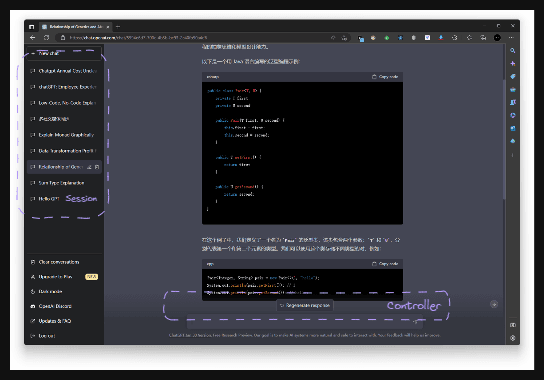Click the browser profile avatar icon
Image resolution: width=544 pixels, height=380 pixels.
coord(497,38)
